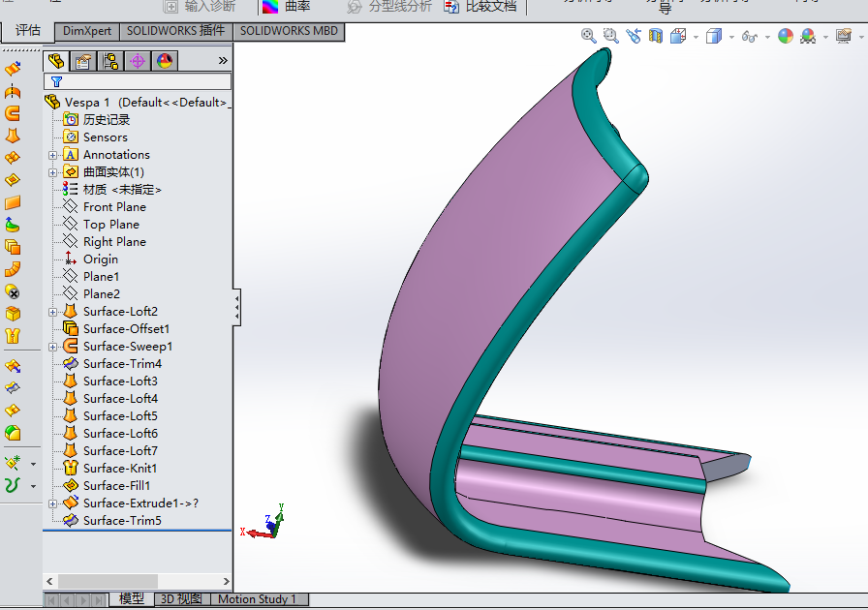Open the Curves dropdown arrow

tap(33, 486)
